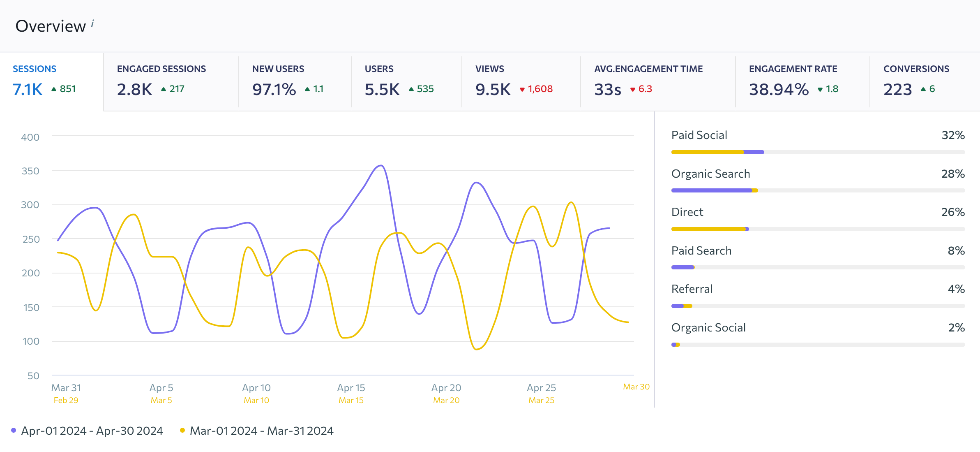The image size is (980, 452).
Task: Click the 7.1K sessions value
Action: 28,89
